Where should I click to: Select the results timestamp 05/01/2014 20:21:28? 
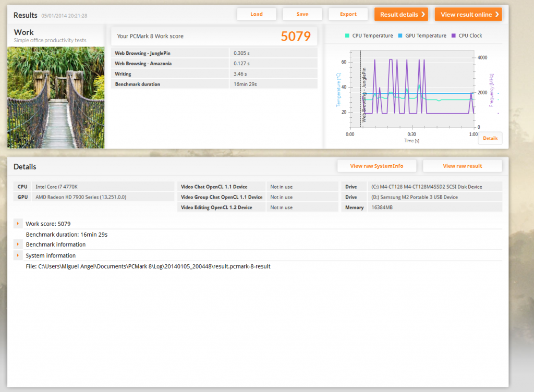[x=64, y=16]
